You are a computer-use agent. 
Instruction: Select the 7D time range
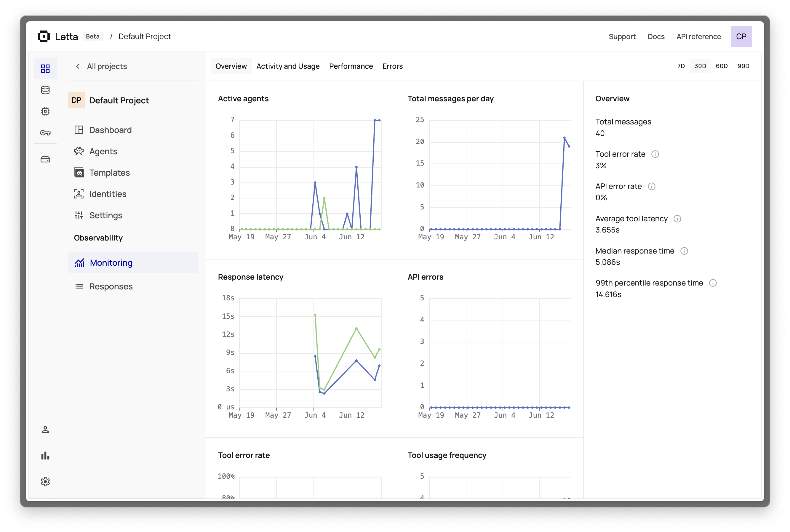tap(681, 66)
